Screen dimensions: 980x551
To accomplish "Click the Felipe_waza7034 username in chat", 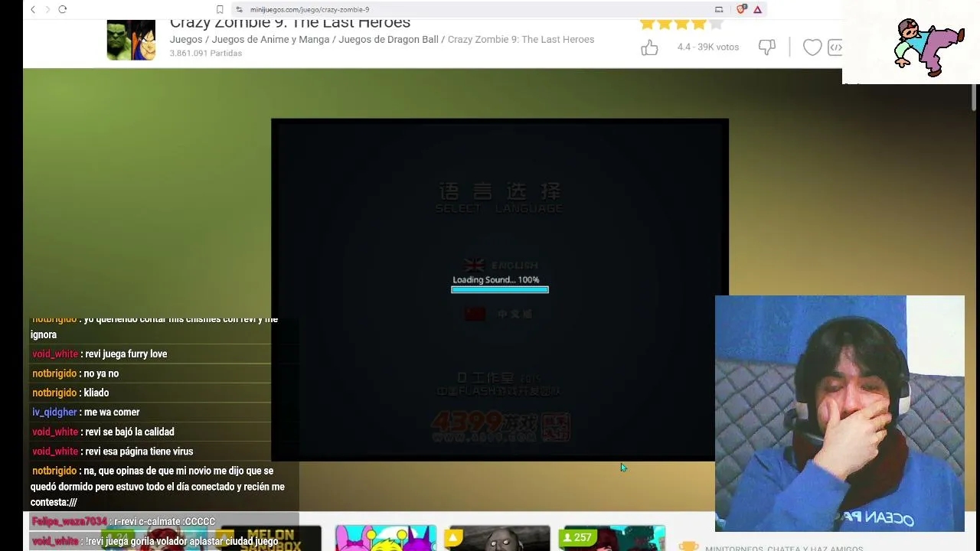I will click(x=70, y=522).
